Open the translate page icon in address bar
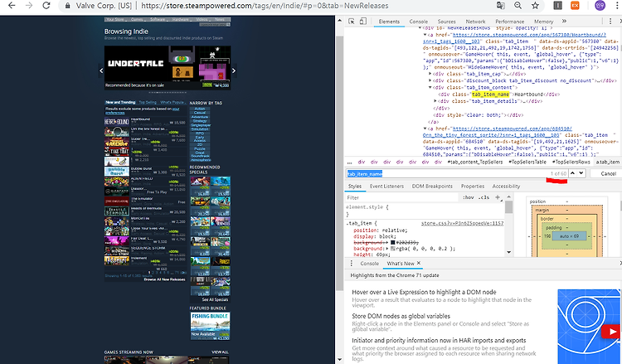 coord(501,6)
